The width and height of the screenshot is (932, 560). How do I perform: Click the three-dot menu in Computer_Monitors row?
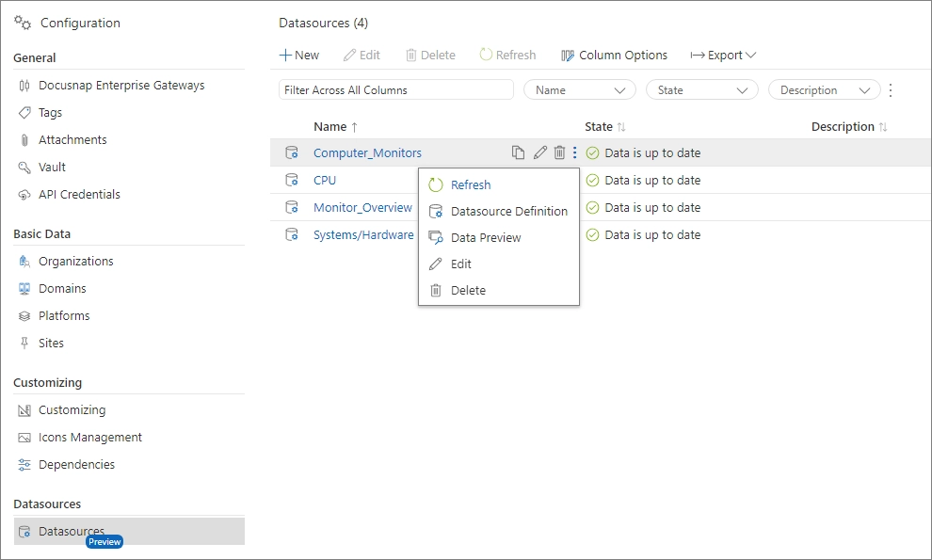click(x=575, y=152)
